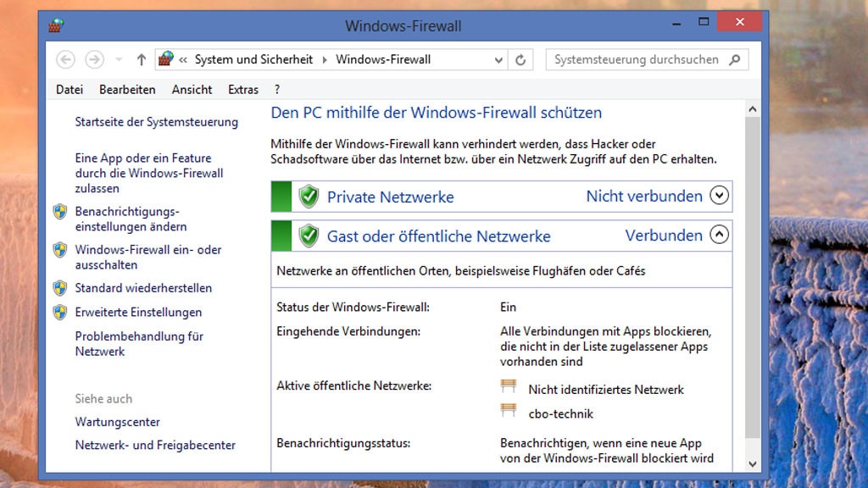Click the shield icon next to Standard wiederherstellen
868x488 pixels.
pyautogui.click(x=60, y=289)
